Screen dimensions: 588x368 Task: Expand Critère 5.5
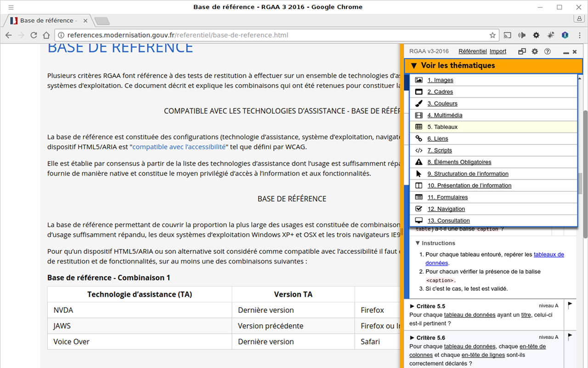click(x=427, y=306)
